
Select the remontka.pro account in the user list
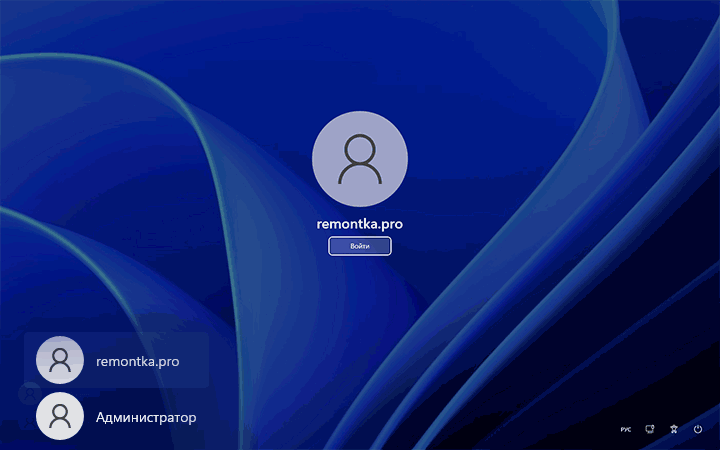tap(116, 360)
